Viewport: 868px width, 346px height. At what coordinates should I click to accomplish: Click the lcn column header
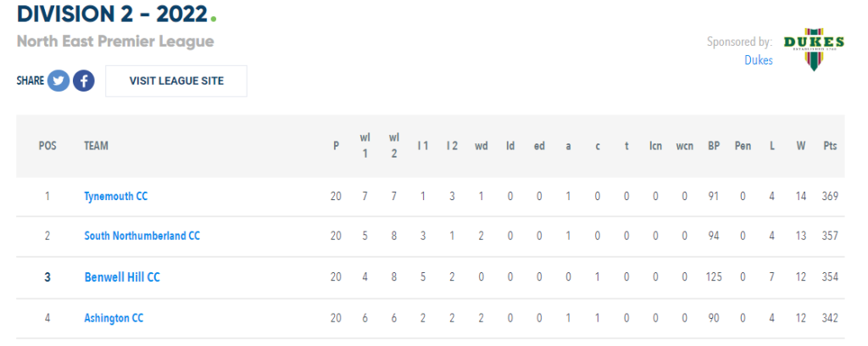(655, 146)
